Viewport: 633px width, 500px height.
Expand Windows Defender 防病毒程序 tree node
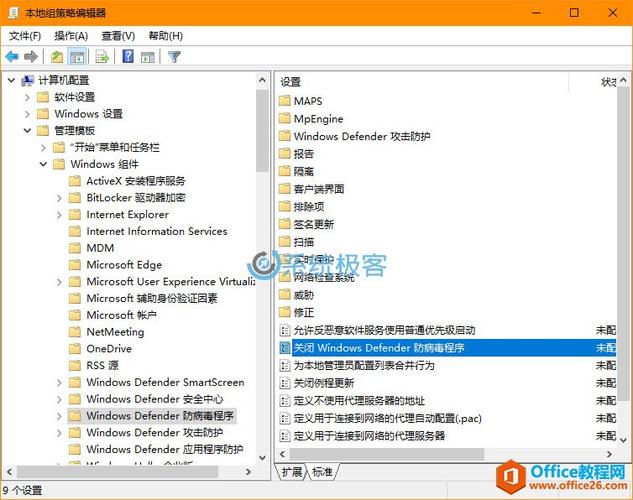tap(59, 416)
